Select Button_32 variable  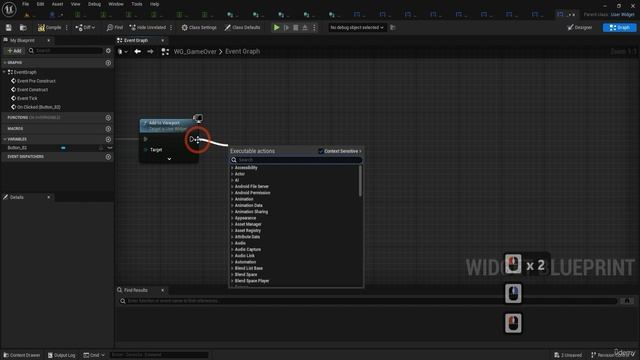17,148
